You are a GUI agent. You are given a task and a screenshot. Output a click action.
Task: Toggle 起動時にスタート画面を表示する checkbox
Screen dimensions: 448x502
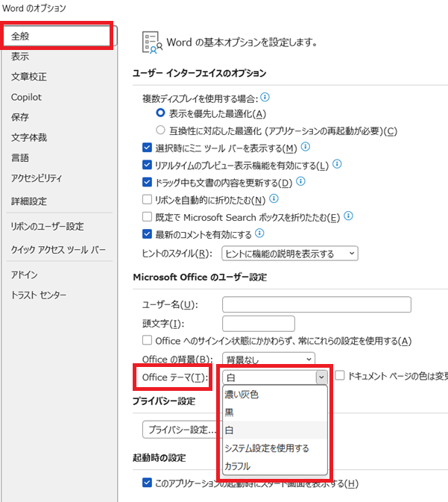(147, 482)
